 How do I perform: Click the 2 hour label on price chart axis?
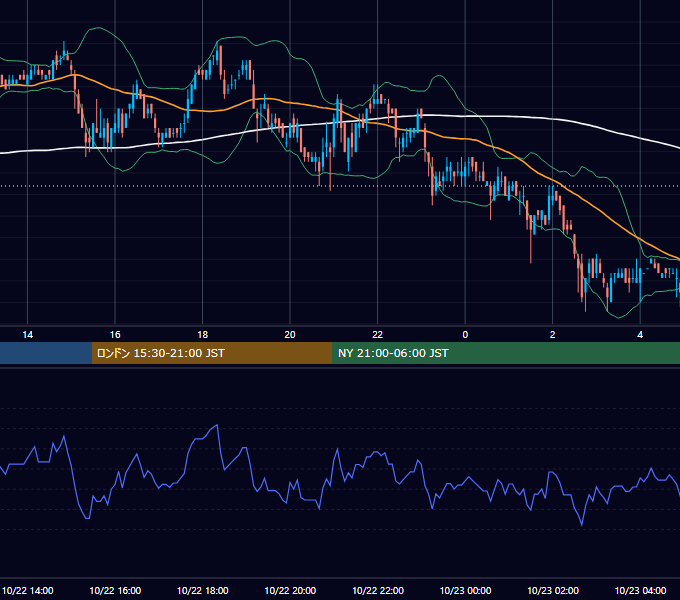coord(552,335)
